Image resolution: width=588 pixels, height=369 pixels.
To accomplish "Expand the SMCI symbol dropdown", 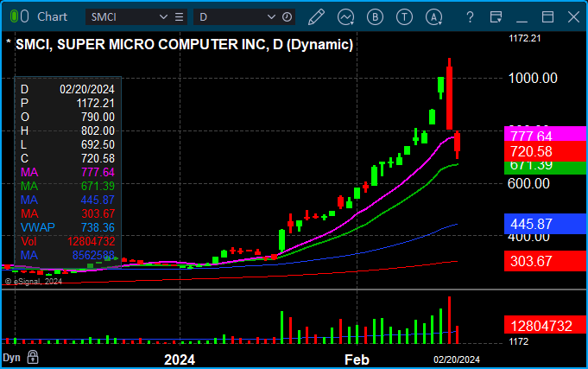I will pyautogui.click(x=163, y=17).
